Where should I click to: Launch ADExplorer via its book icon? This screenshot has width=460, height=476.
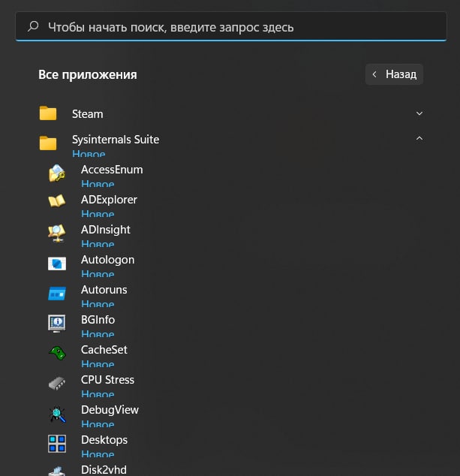click(57, 201)
